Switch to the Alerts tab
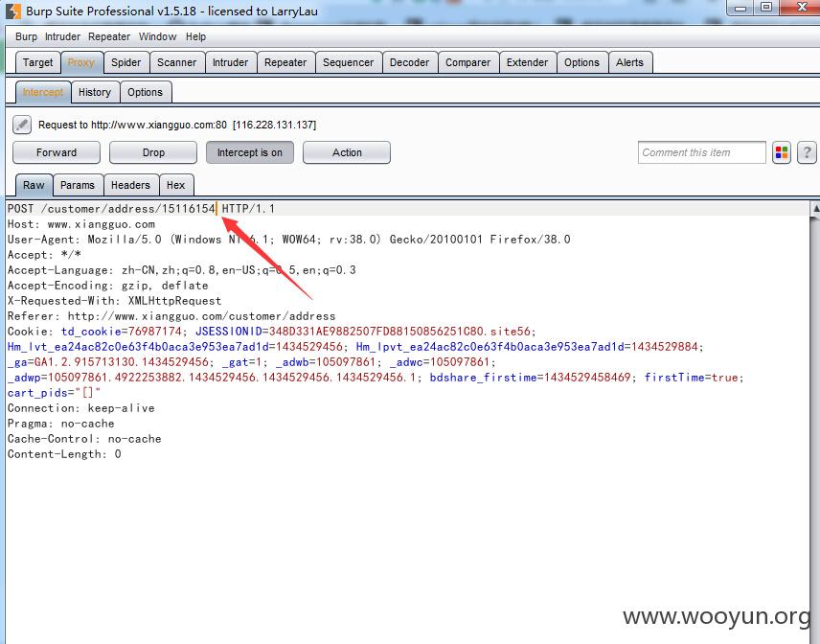This screenshot has width=820, height=644. point(629,62)
